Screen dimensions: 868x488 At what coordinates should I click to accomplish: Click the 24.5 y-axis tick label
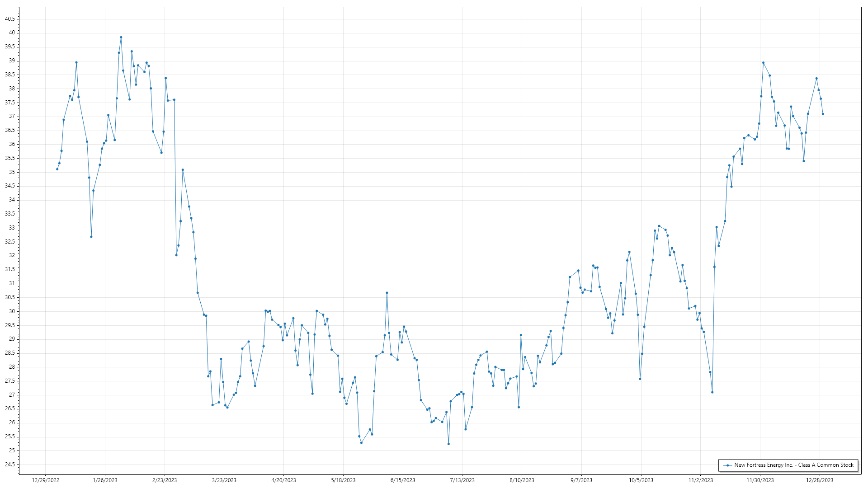pyautogui.click(x=9, y=465)
